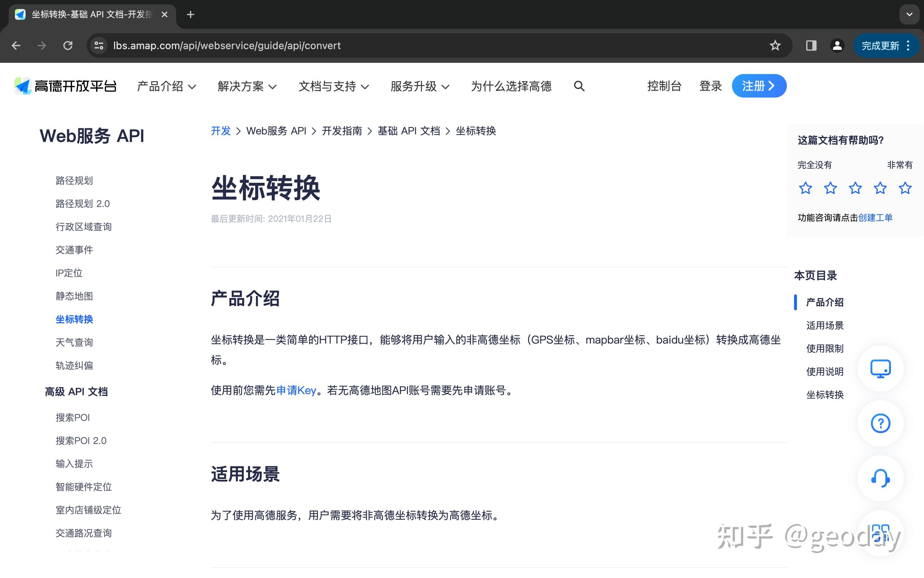Open the 控制台 link
The height and width of the screenshot is (578, 924).
(664, 86)
